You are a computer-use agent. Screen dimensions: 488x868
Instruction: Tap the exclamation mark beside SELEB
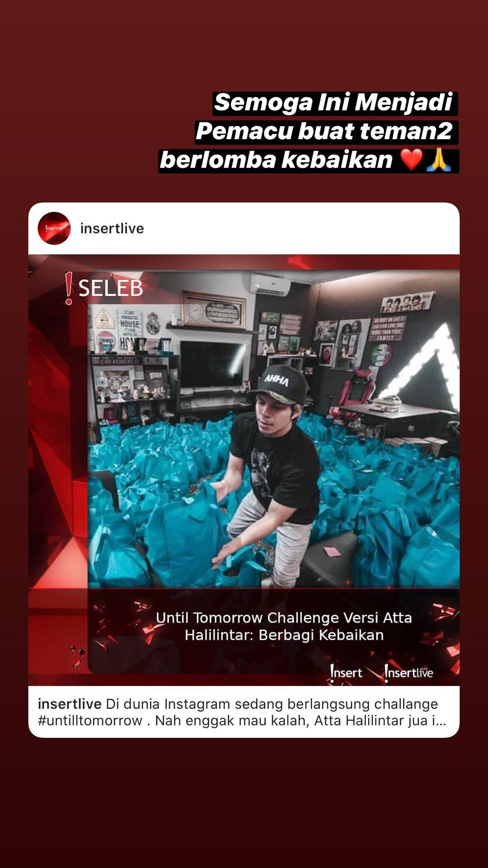[69, 288]
